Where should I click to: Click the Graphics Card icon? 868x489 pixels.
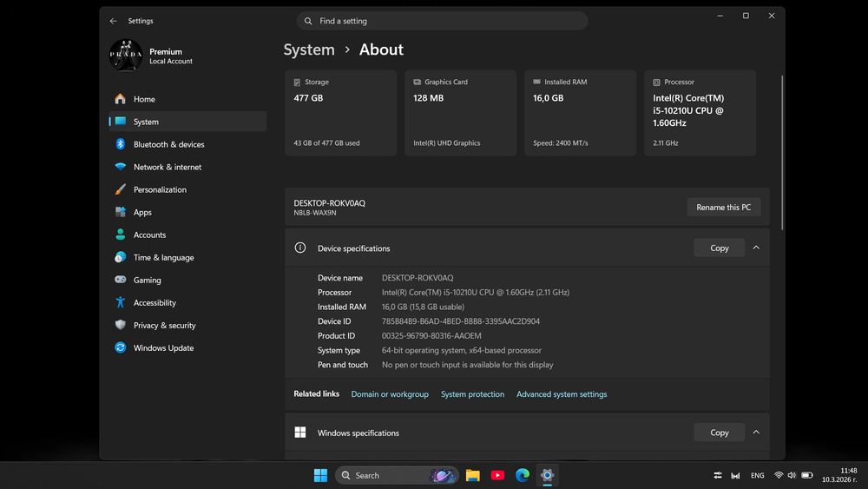pyautogui.click(x=417, y=82)
